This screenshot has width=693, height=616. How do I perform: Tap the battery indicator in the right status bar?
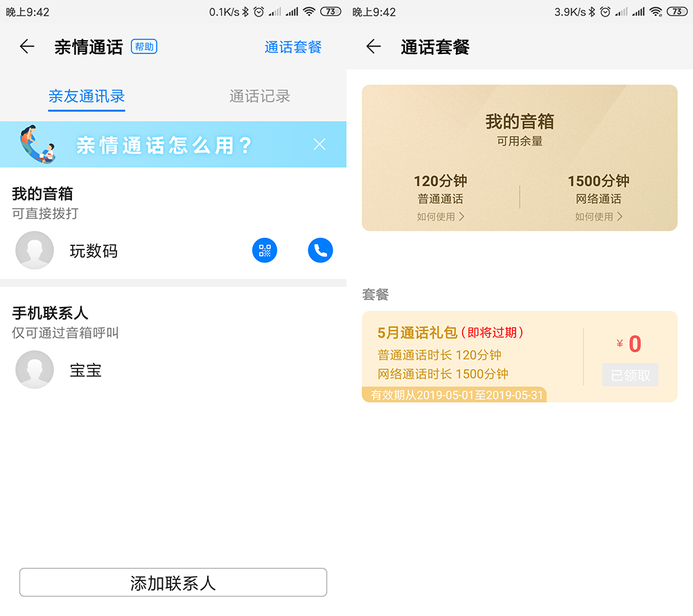(677, 12)
